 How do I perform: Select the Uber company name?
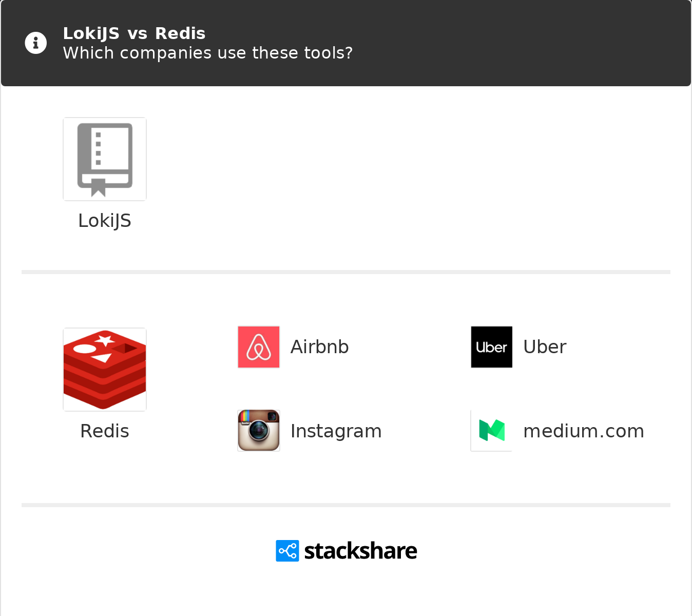545,347
